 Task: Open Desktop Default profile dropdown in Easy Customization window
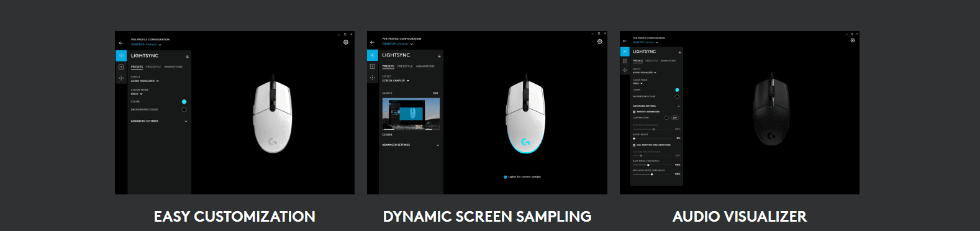point(146,45)
